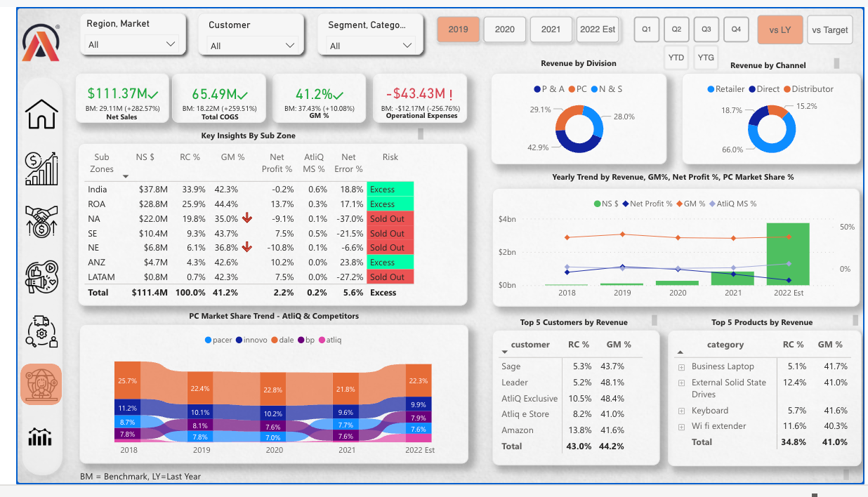This screenshot has width=868, height=497.
Task: Click the bar chart icon at sidebar bottom
Action: [41, 437]
